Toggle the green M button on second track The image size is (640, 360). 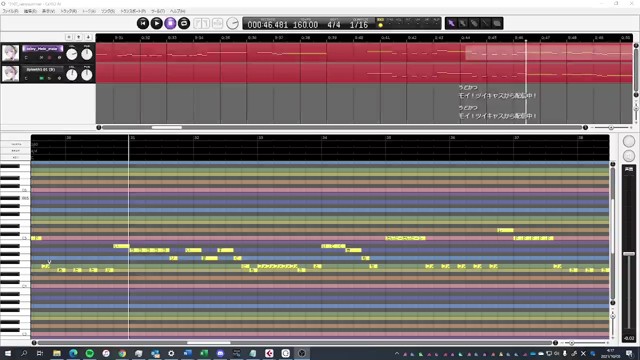pos(41,78)
